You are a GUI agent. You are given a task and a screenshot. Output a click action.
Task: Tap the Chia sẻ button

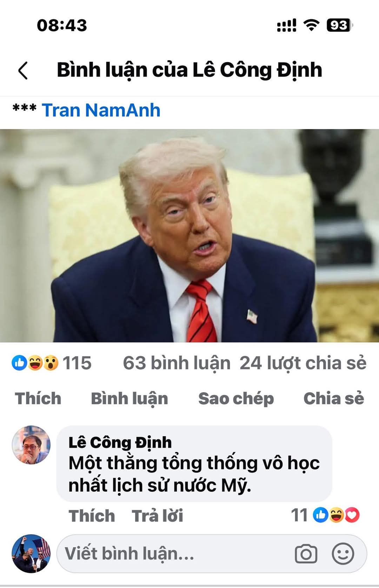pos(334,399)
